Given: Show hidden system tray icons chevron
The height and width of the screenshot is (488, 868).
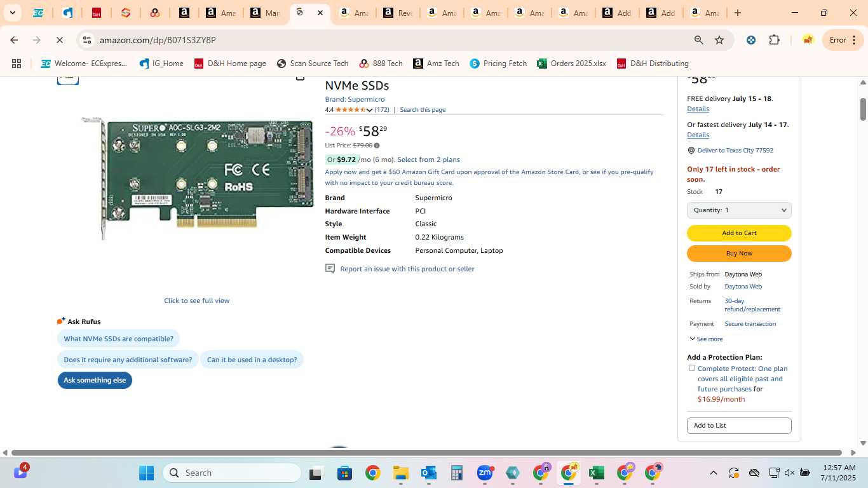Looking at the screenshot, I should tap(713, 473).
